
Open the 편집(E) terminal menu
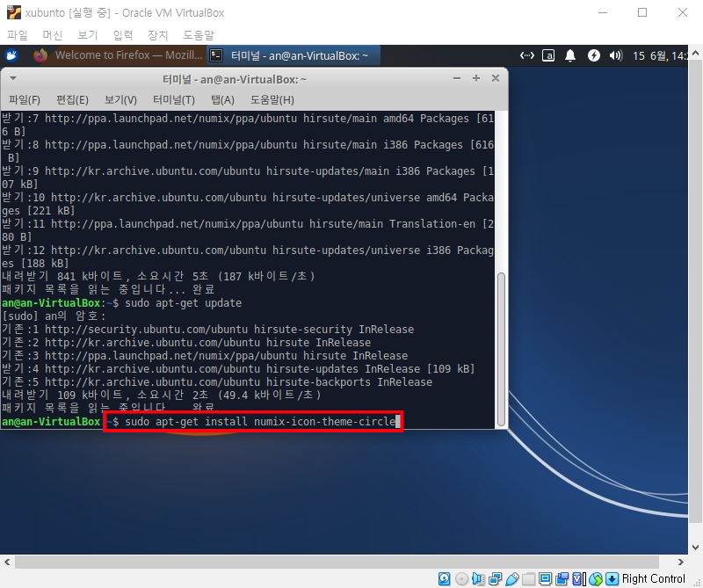pos(72,99)
